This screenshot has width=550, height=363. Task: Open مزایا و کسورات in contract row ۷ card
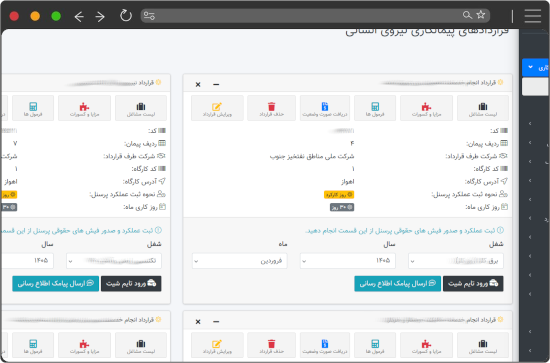[x=84, y=108]
